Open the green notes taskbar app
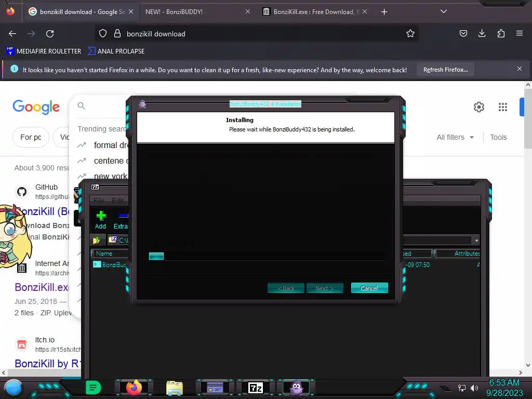This screenshot has height=399, width=532. pyautogui.click(x=93, y=388)
